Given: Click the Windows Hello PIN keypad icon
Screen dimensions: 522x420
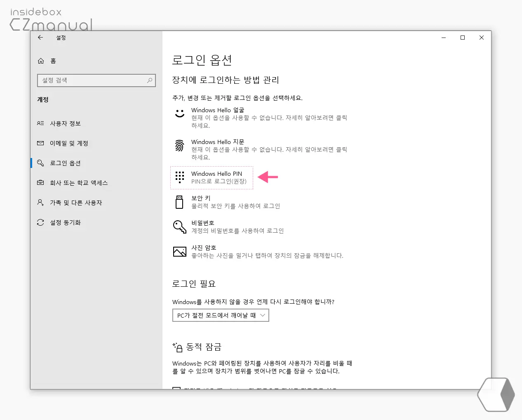Looking at the screenshot, I should point(179,177).
